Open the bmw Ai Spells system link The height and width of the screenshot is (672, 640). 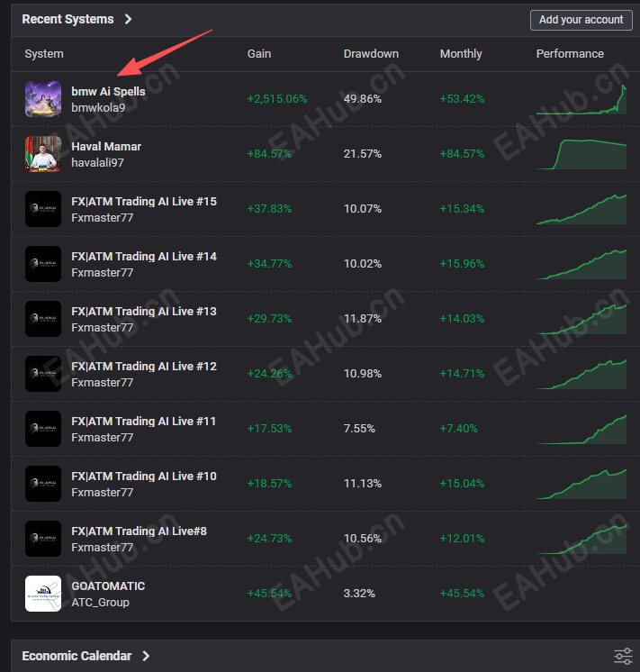tap(108, 91)
